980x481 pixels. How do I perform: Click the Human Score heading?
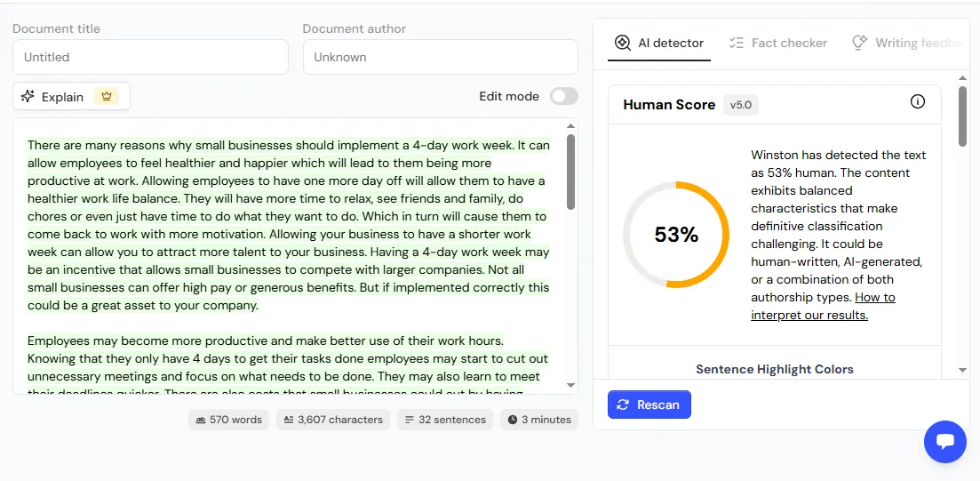tap(669, 104)
